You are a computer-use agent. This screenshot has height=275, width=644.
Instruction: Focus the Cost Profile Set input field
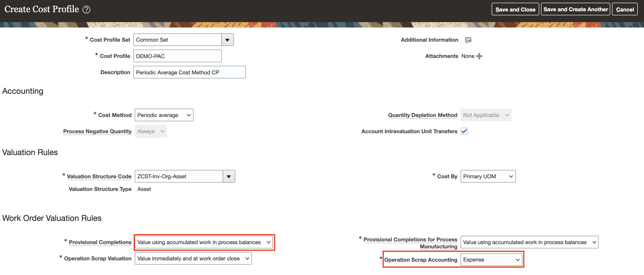pyautogui.click(x=178, y=40)
